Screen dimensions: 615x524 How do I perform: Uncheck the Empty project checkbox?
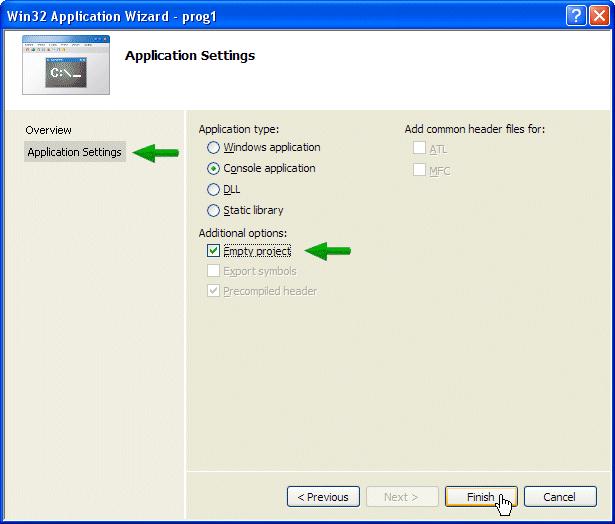(x=213, y=251)
